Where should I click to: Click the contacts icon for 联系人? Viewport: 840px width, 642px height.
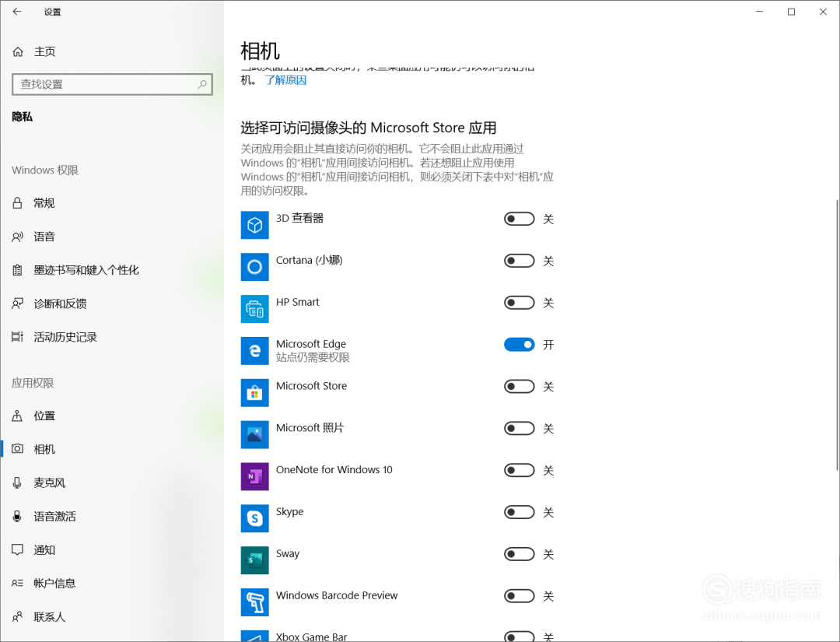(17, 617)
